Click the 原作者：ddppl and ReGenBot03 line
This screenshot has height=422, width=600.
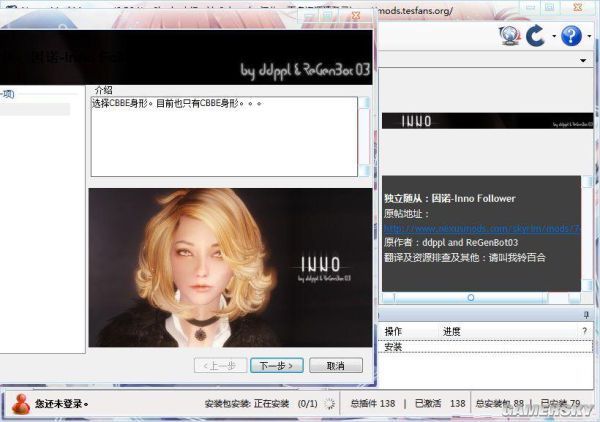point(451,243)
